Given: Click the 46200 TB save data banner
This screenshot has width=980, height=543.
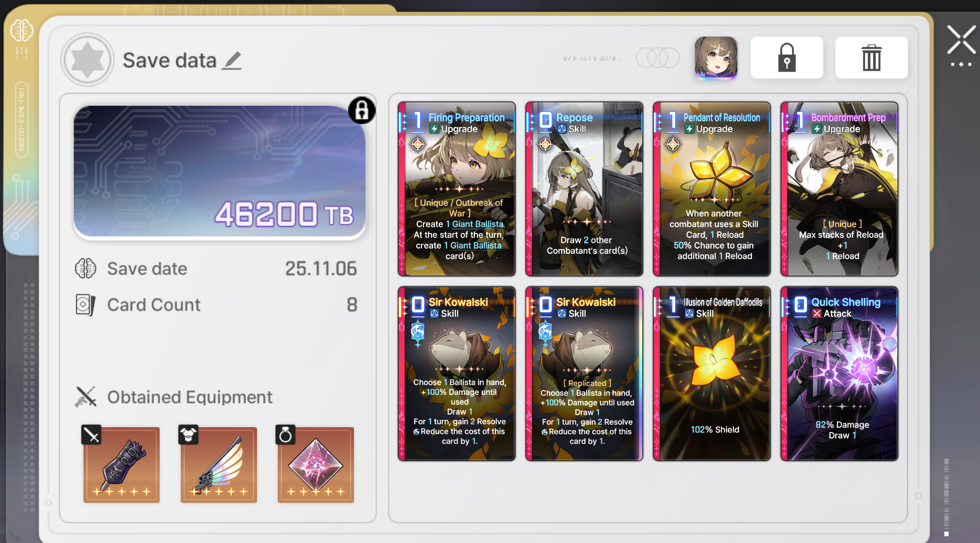Looking at the screenshot, I should (219, 172).
